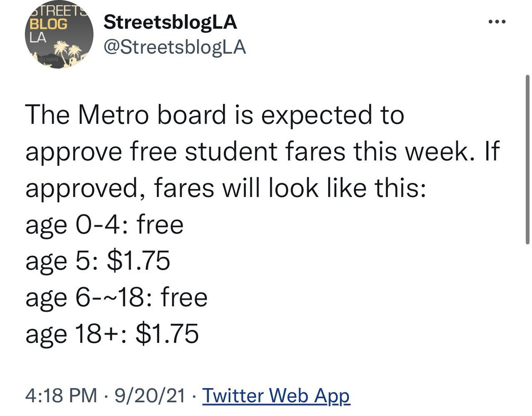Click the 'age 18+: $1.75' line

[112, 334]
